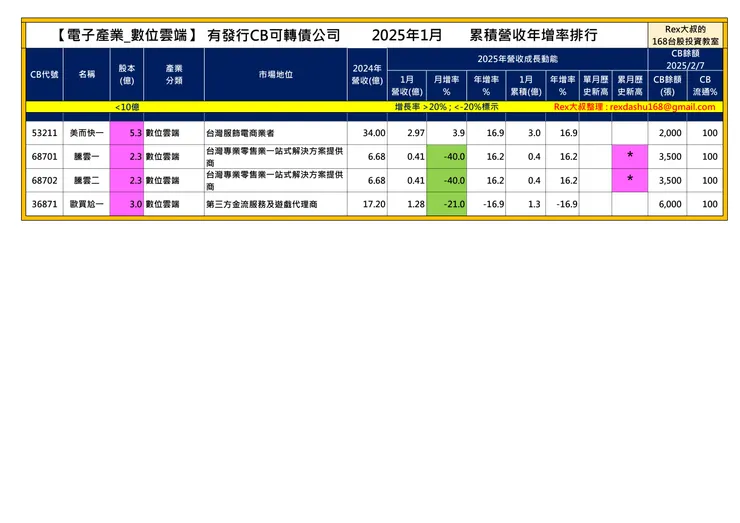Click the pink 3.0 cell in 歐買尬一 row
This screenshot has width=740, height=523.
click(x=127, y=204)
